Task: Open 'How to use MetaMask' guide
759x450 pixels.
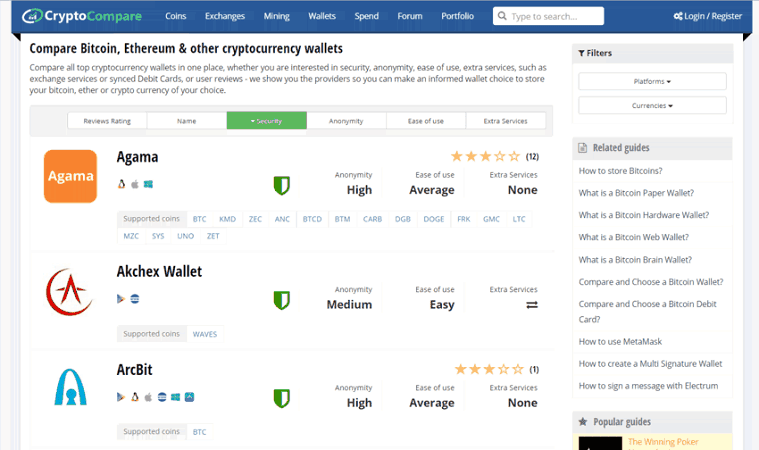Action: click(620, 341)
